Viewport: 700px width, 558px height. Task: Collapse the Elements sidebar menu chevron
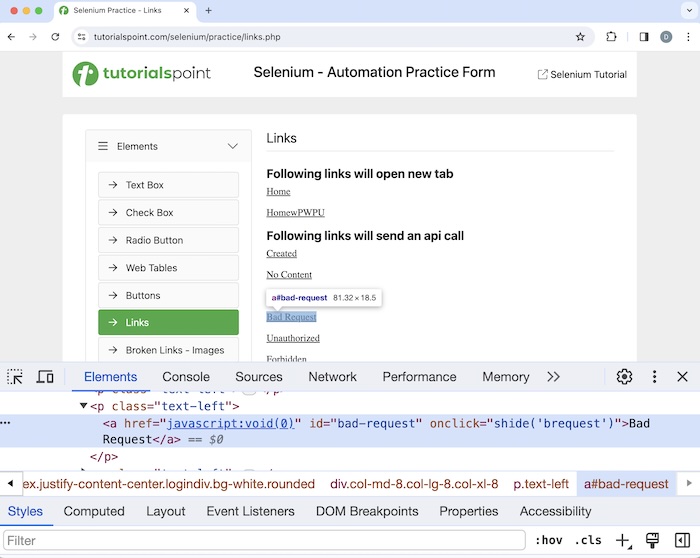coord(233,146)
